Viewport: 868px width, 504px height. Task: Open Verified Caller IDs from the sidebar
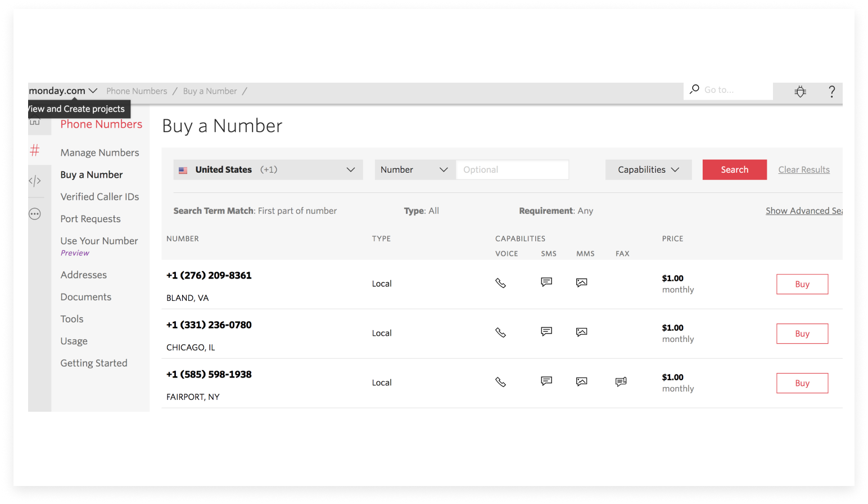100,196
